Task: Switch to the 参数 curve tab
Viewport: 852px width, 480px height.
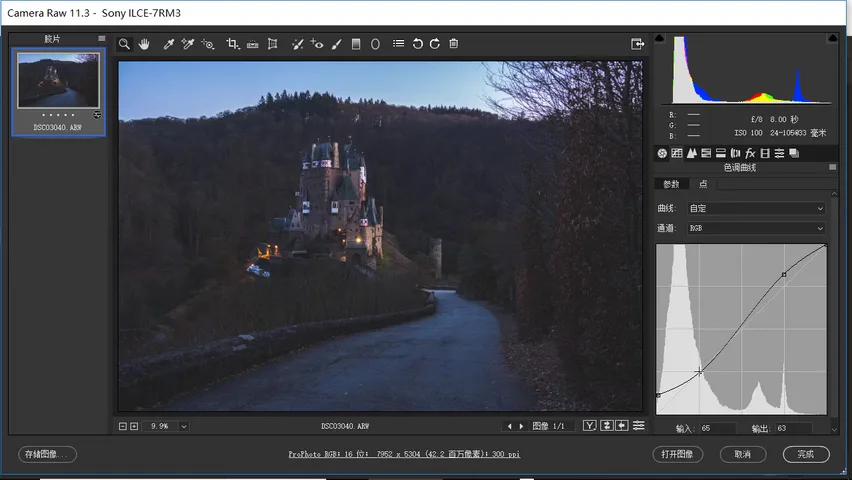Action: click(672, 184)
